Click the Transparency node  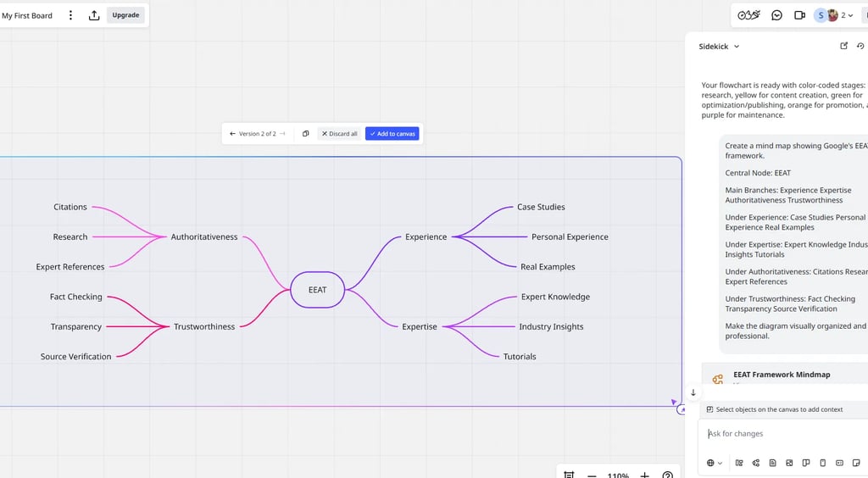point(75,326)
